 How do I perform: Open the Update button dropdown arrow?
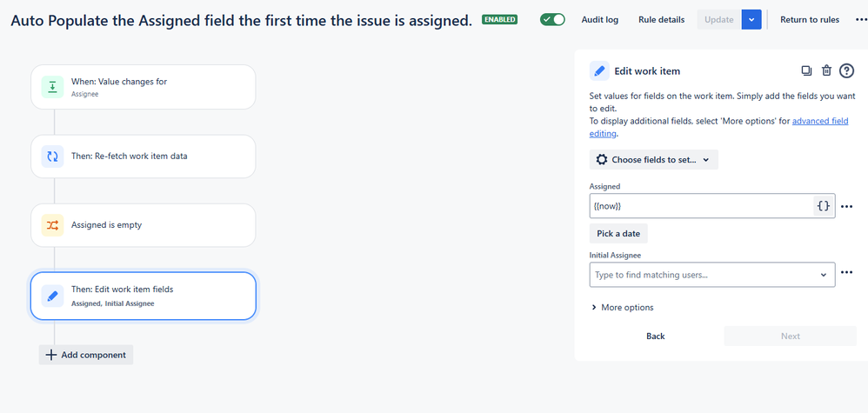751,19
